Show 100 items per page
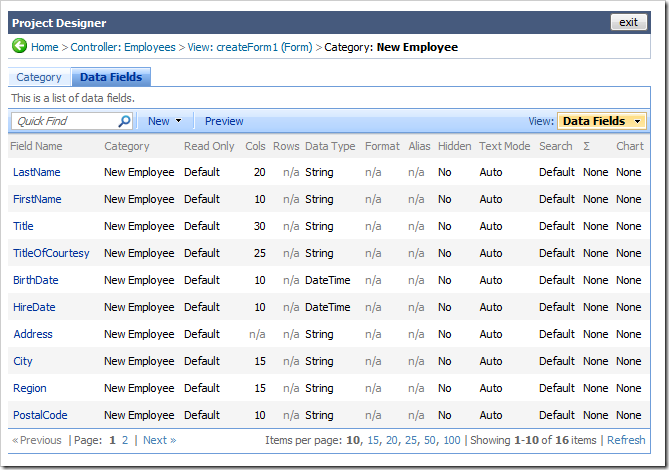669x470 pixels. tap(452, 440)
